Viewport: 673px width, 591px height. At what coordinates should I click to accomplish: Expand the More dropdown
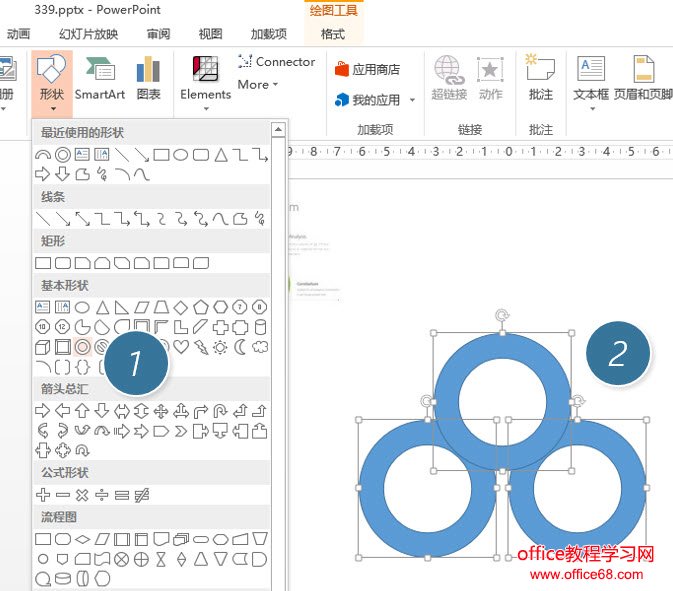[x=258, y=85]
